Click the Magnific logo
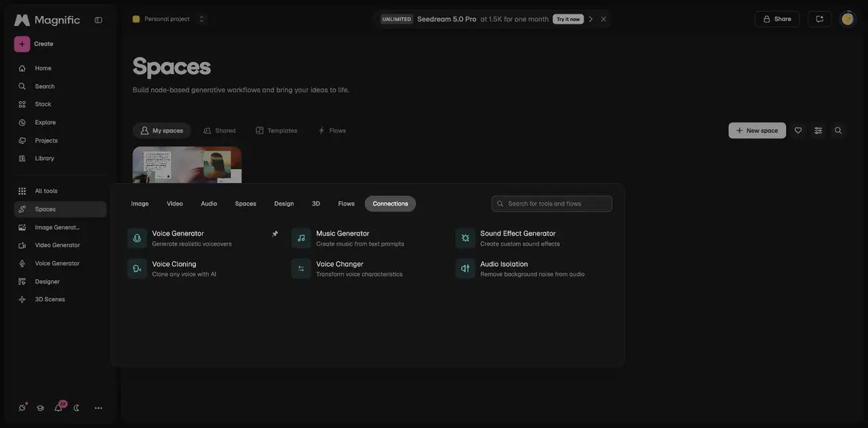The height and width of the screenshot is (428, 868). click(47, 20)
